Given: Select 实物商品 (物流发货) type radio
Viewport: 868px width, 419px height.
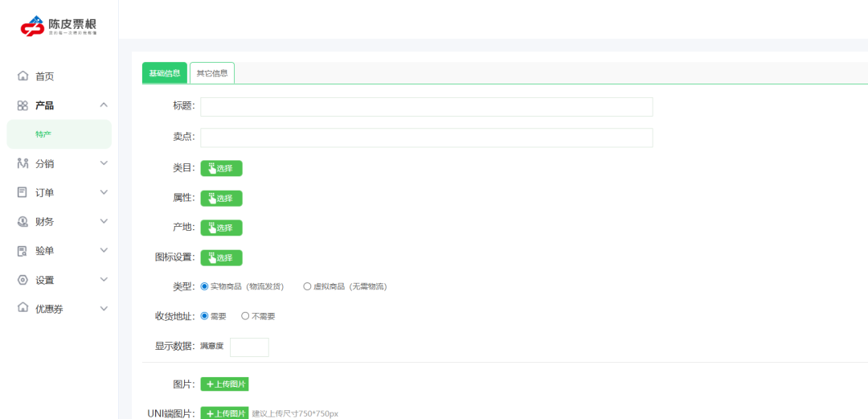Looking at the screenshot, I should click(204, 286).
